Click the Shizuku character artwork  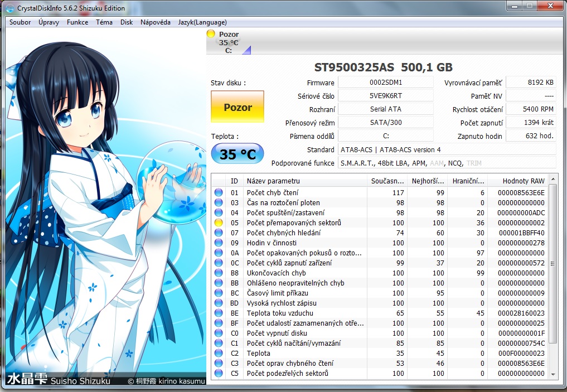[105, 207]
